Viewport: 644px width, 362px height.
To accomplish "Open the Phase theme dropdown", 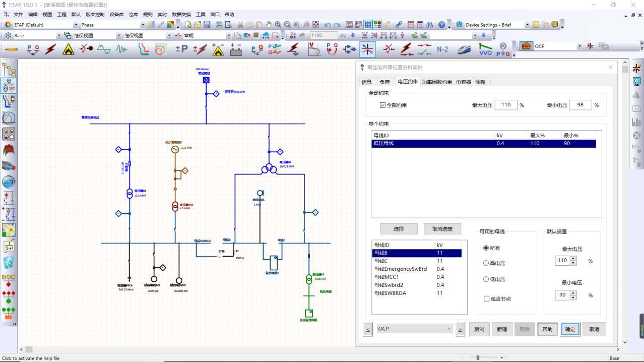I will (x=143, y=25).
